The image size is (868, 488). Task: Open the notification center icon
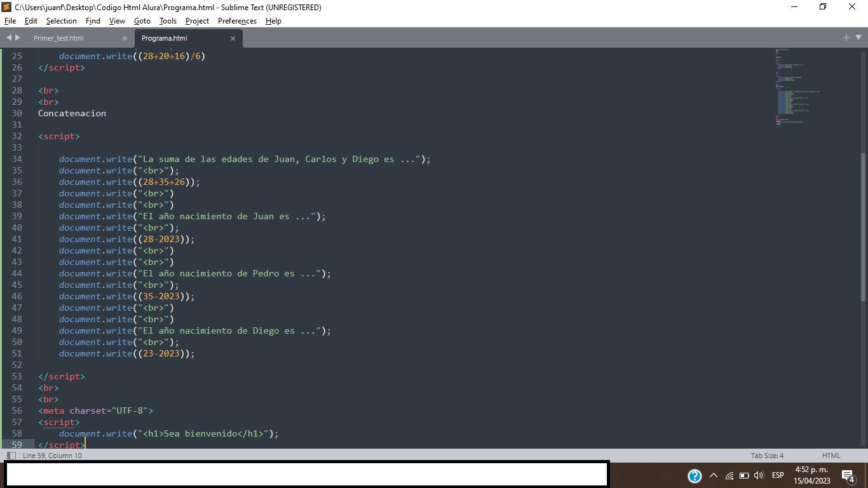pyautogui.click(x=848, y=475)
